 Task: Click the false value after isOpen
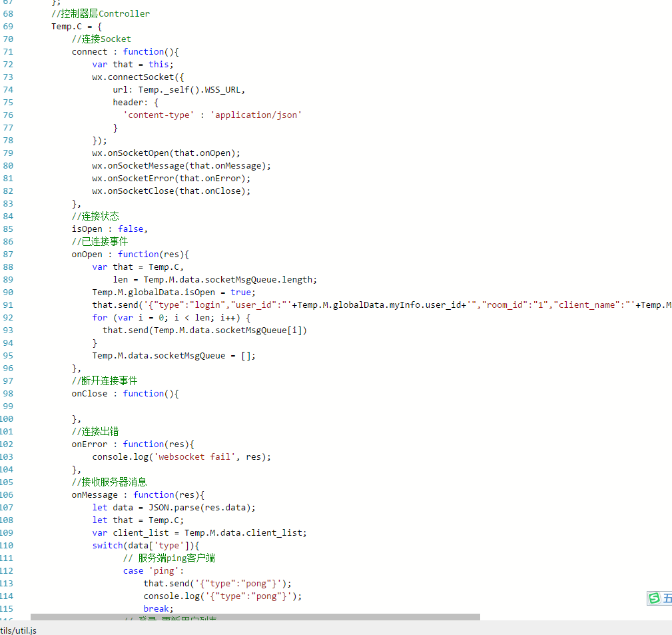pos(131,229)
